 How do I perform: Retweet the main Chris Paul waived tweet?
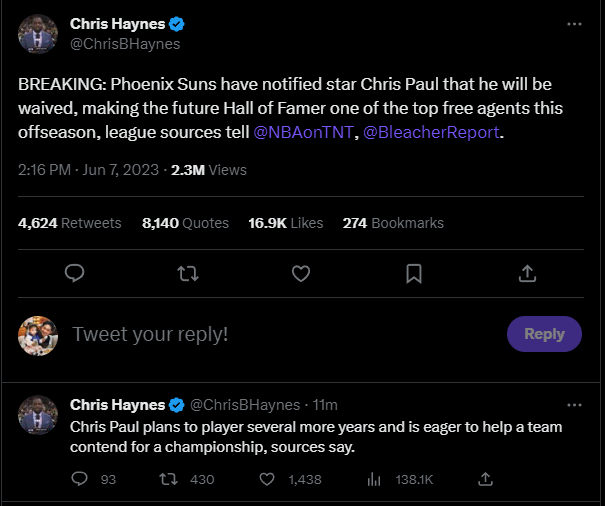187,273
